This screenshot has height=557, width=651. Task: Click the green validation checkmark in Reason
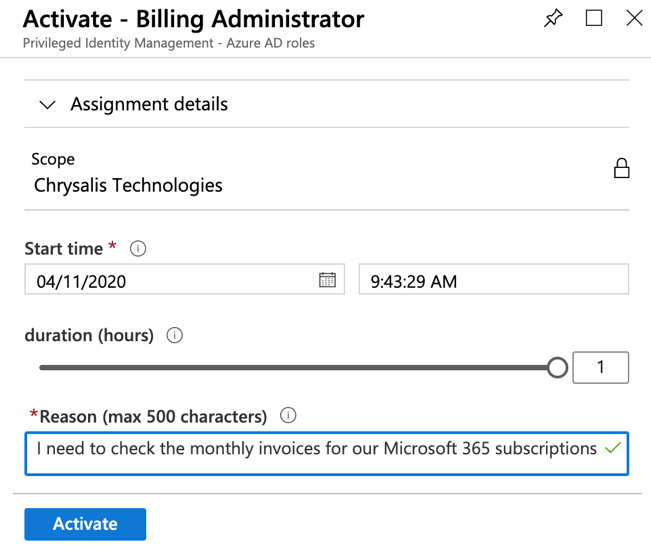[614, 449]
